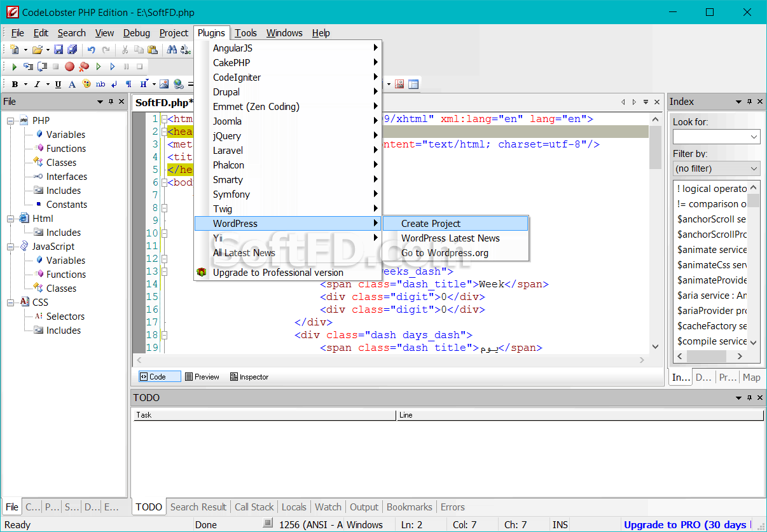Click the Paste clipboard icon
The width and height of the screenshot is (767, 532).
pyautogui.click(x=153, y=50)
